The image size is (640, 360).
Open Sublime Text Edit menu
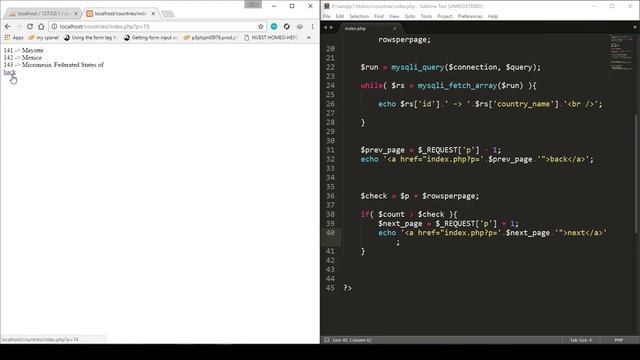point(340,16)
